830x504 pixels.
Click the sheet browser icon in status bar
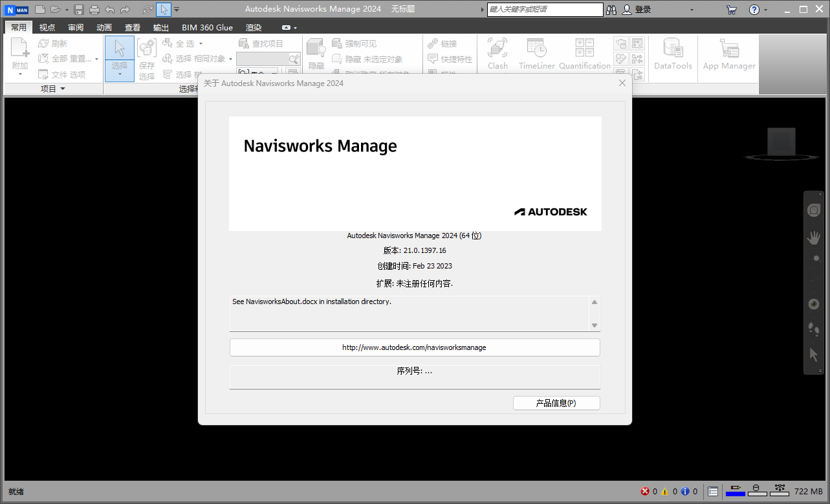click(712, 492)
